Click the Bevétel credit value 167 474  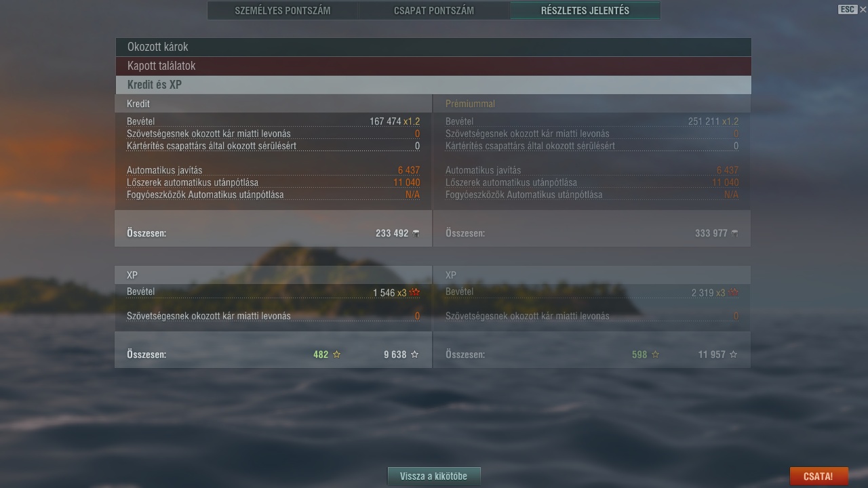385,121
